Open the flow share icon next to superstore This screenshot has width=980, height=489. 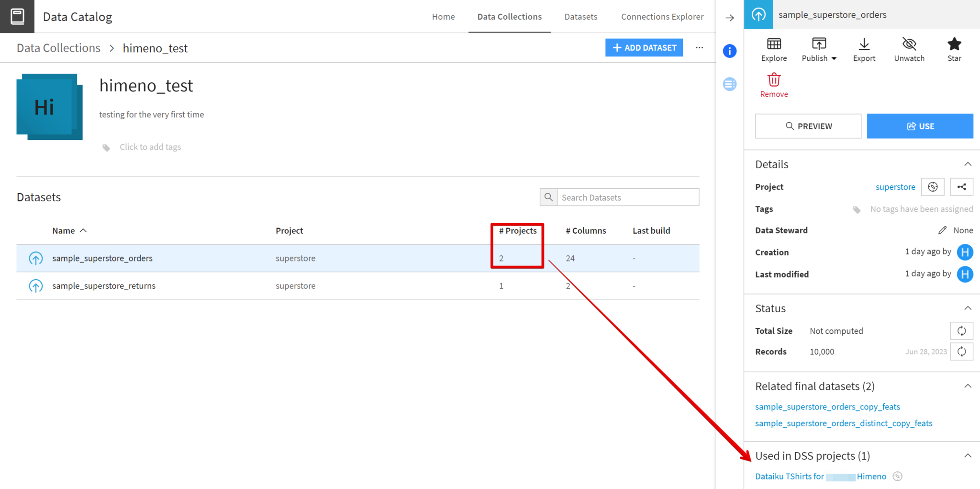coord(961,187)
